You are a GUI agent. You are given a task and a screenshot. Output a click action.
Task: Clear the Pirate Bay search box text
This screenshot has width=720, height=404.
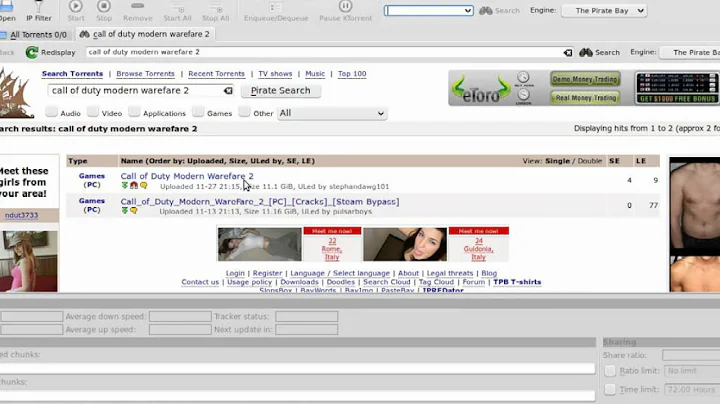tap(228, 91)
